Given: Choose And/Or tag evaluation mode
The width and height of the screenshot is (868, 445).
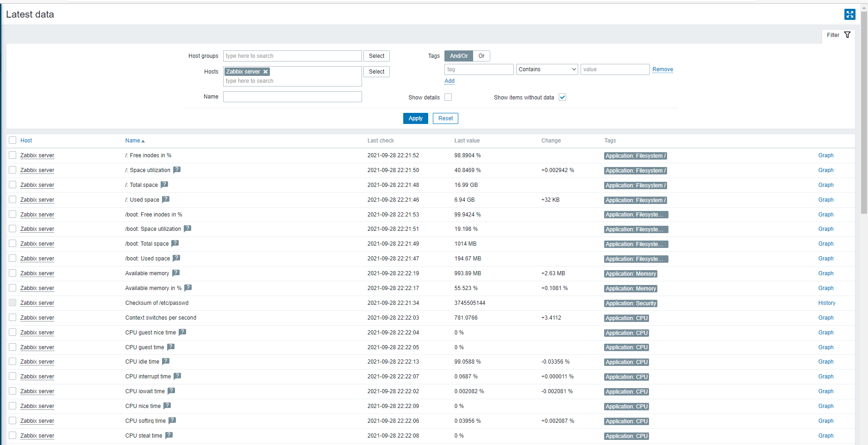Looking at the screenshot, I should click(x=459, y=56).
